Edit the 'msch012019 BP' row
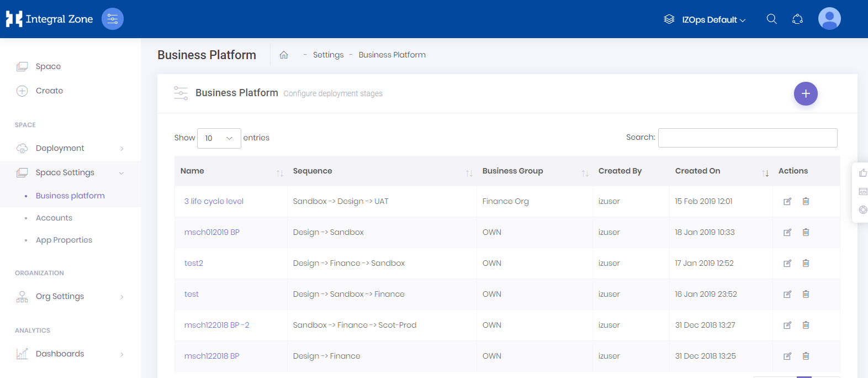Screen dimensions: 868x378 pos(787,233)
